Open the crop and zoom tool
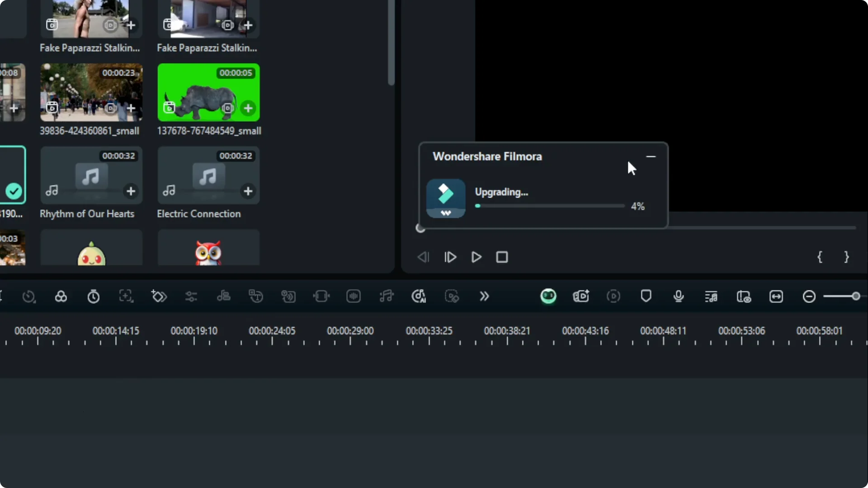 click(x=126, y=296)
